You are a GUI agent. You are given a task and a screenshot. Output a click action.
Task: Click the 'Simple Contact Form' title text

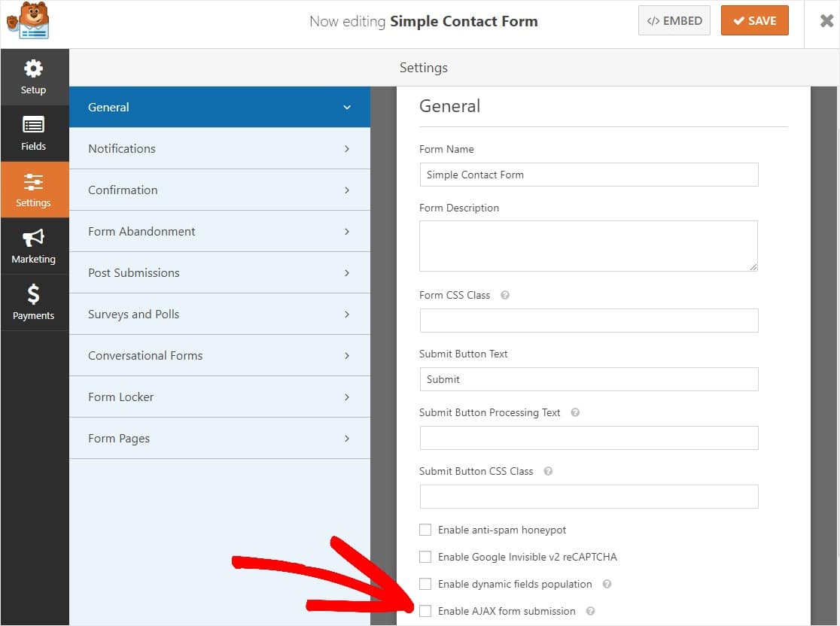(x=464, y=21)
